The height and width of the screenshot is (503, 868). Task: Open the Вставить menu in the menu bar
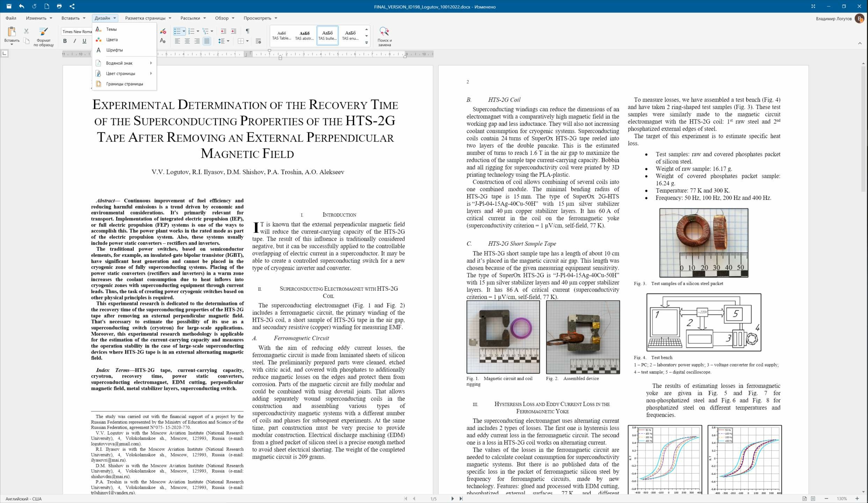coord(73,18)
